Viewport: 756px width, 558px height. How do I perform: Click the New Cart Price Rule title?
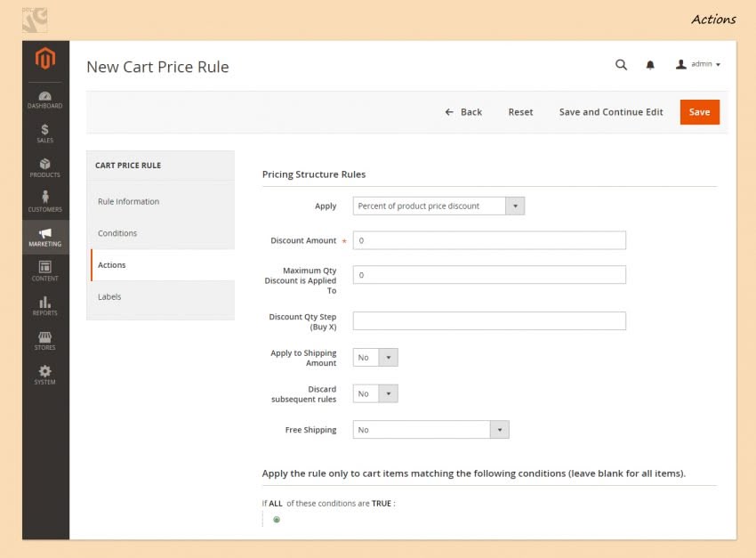[x=157, y=67]
